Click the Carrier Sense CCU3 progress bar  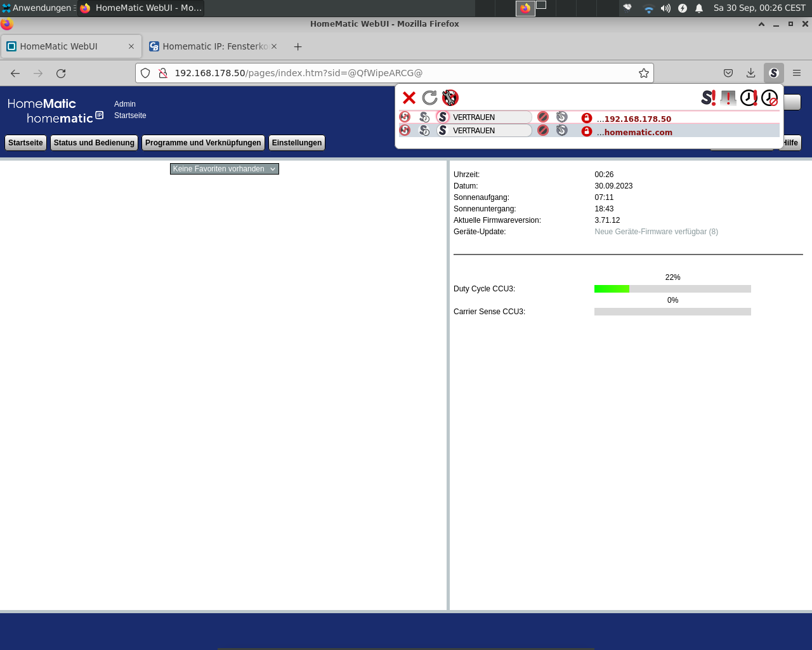672,312
